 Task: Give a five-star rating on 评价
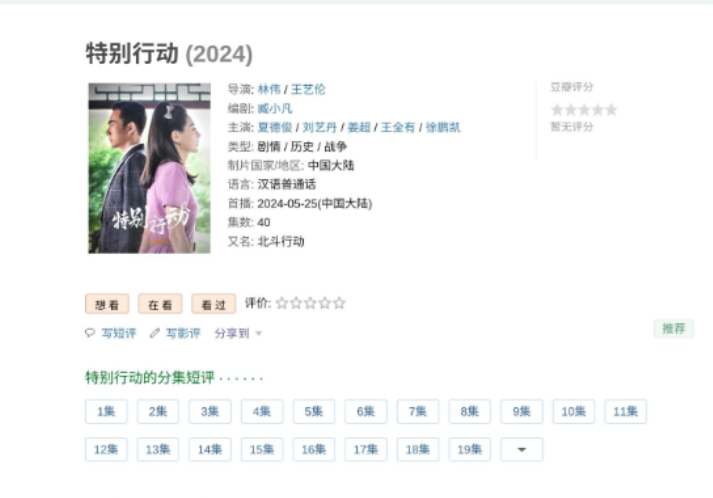click(339, 303)
